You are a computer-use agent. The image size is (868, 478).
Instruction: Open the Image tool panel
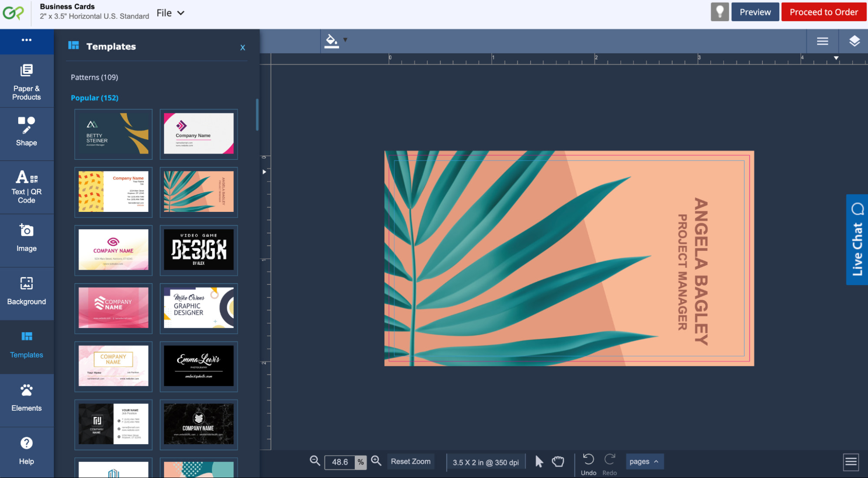tap(26, 238)
